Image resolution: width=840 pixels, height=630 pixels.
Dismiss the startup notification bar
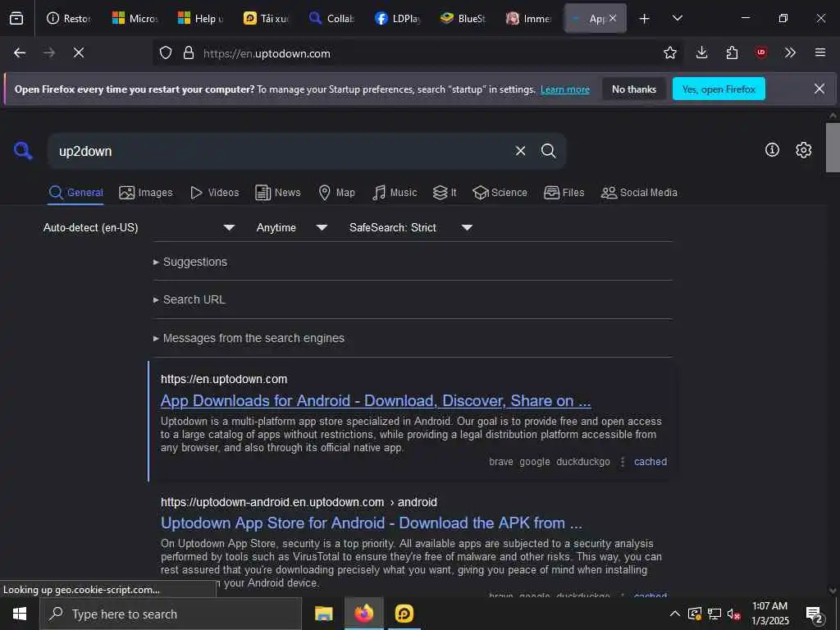point(819,89)
